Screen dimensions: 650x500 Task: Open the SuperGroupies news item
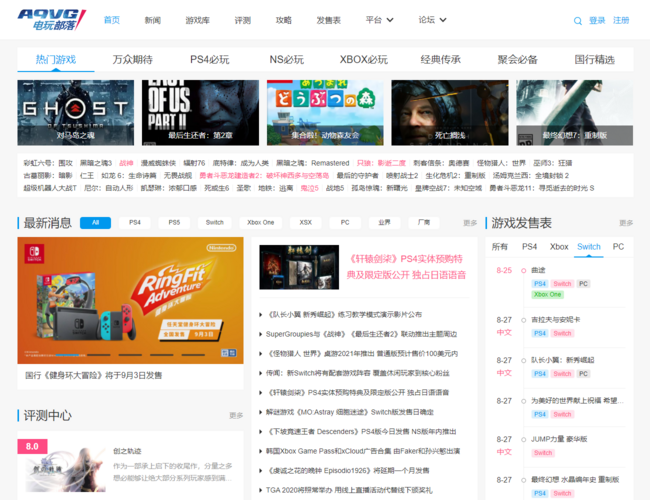(361, 334)
